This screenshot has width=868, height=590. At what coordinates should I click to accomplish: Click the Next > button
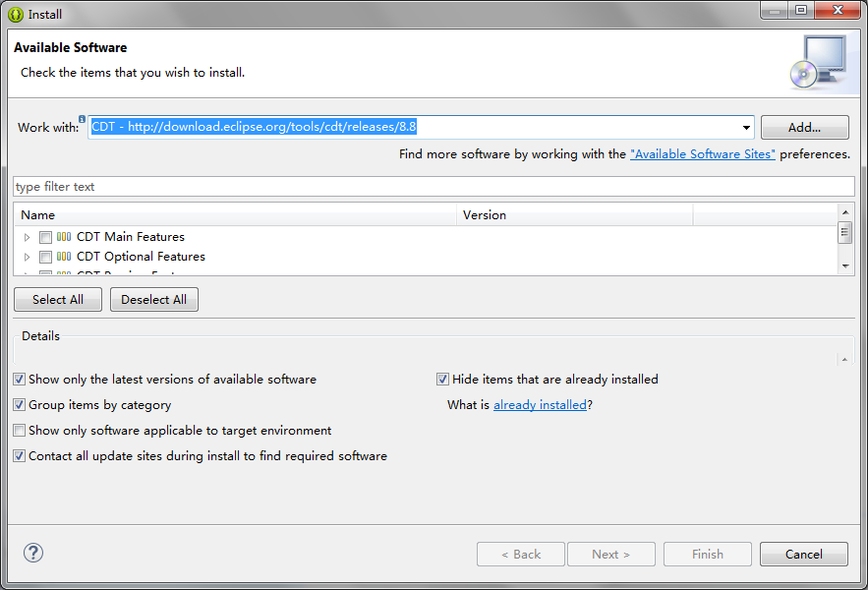click(x=611, y=554)
